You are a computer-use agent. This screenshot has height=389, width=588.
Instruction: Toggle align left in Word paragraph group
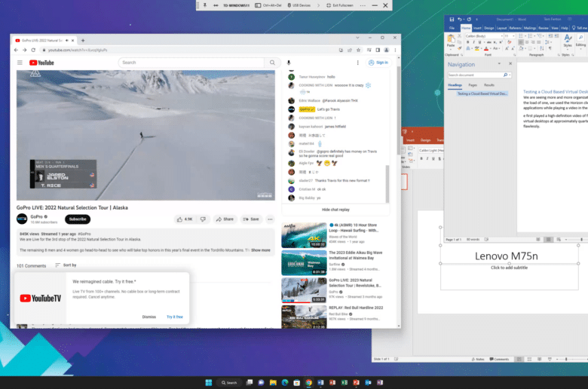521,42
